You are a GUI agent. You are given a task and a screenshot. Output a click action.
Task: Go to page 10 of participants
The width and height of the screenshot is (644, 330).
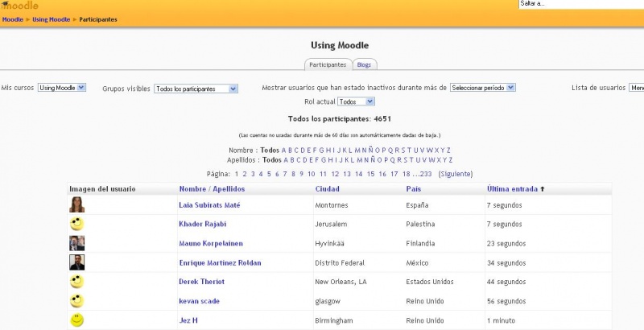tap(312, 174)
